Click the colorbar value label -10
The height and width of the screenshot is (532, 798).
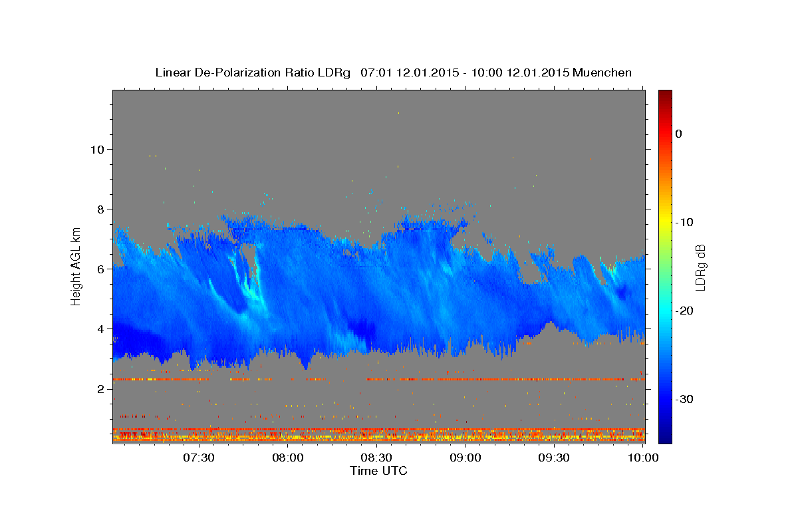[684, 222]
